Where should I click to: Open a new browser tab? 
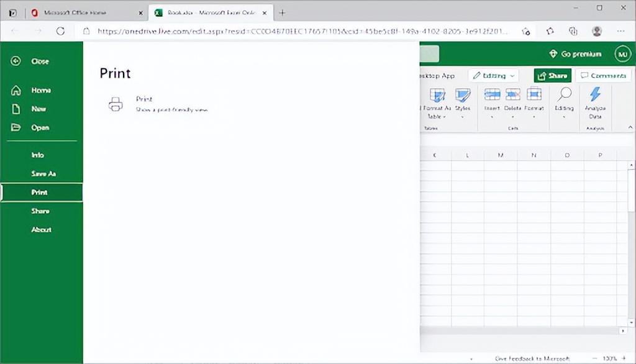[x=283, y=13]
